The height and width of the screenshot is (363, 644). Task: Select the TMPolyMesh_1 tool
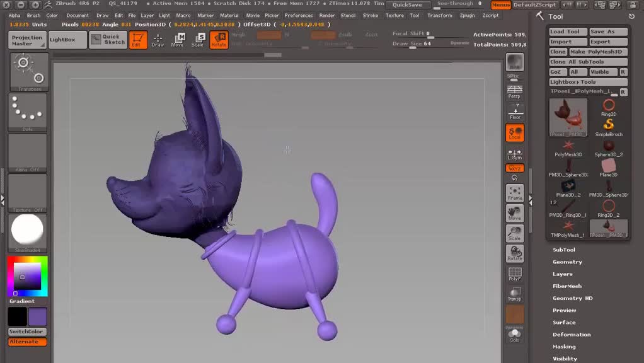pos(568,228)
